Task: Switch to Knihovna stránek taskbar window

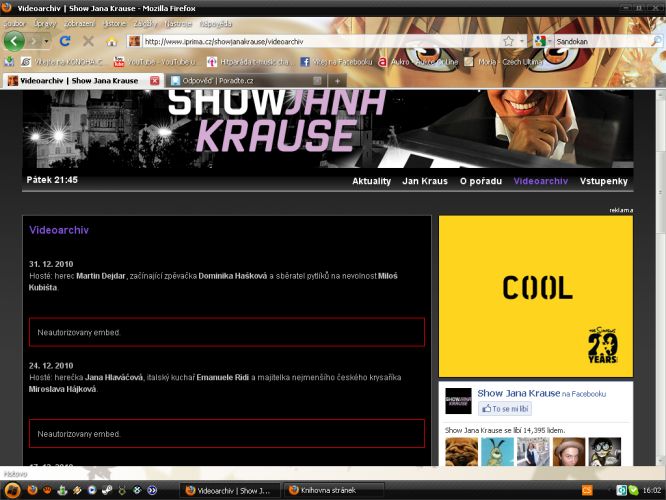Action: [x=334, y=491]
